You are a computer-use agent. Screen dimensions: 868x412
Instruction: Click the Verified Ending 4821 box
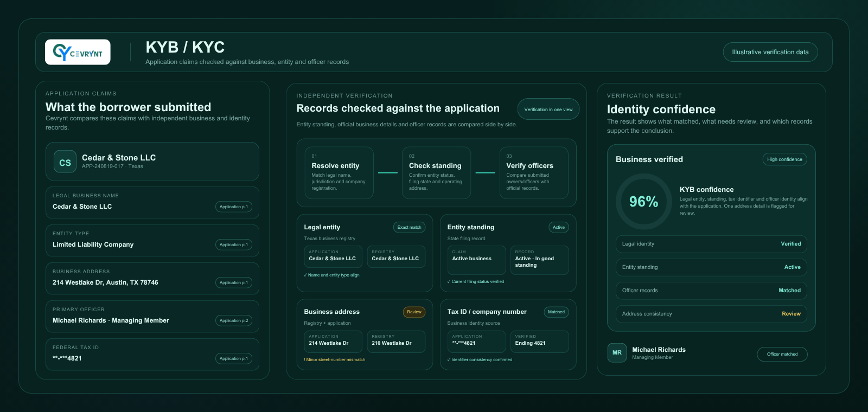pos(540,342)
